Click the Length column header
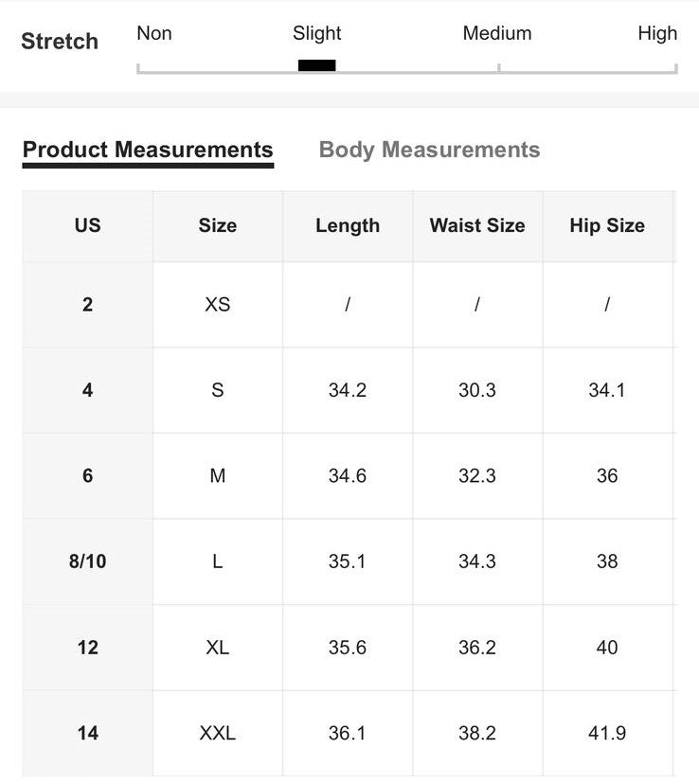 click(347, 226)
